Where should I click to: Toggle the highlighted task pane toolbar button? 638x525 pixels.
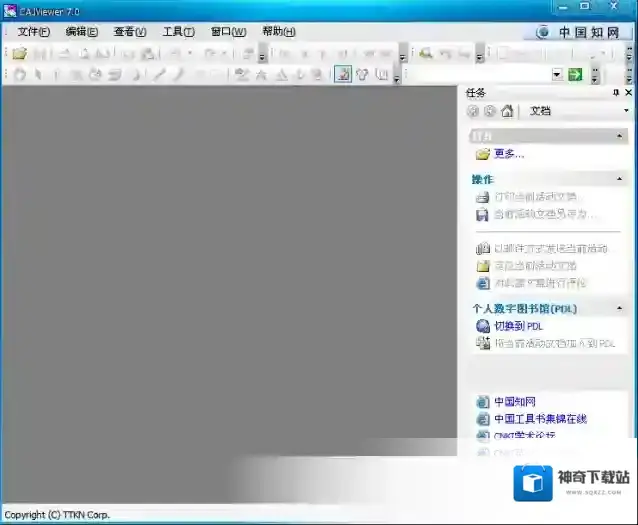[343, 75]
